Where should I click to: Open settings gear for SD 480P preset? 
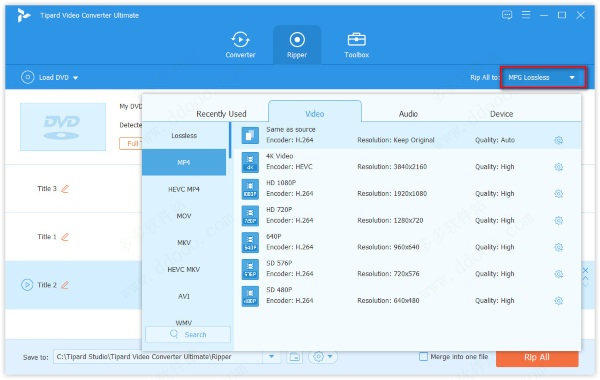coord(559,301)
